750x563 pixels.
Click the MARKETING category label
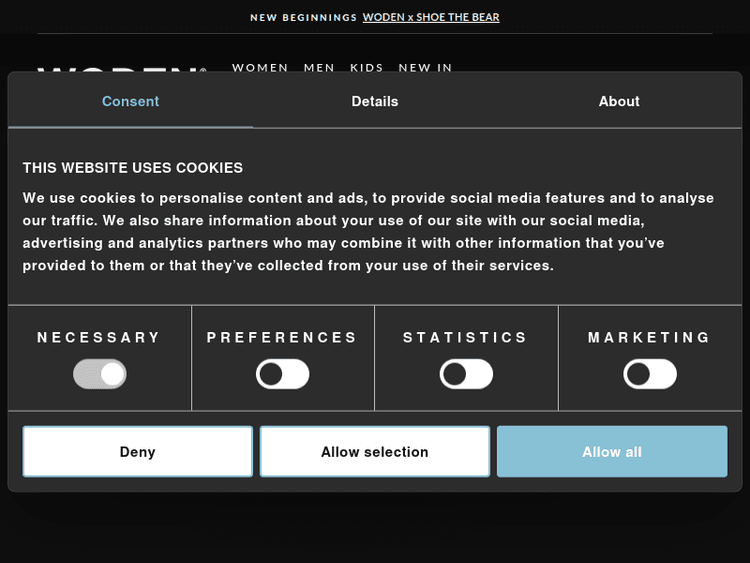point(650,338)
